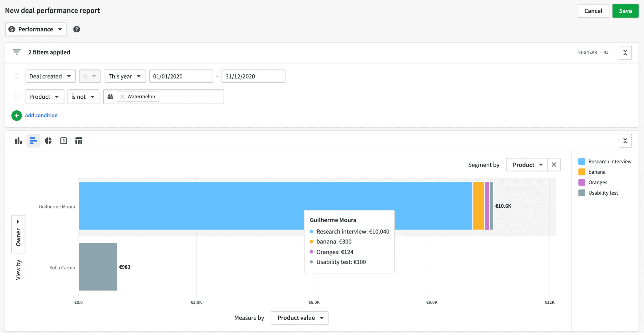Screen dimensions: 644x333
Task: Click the banana legend color swatch
Action: click(582, 172)
